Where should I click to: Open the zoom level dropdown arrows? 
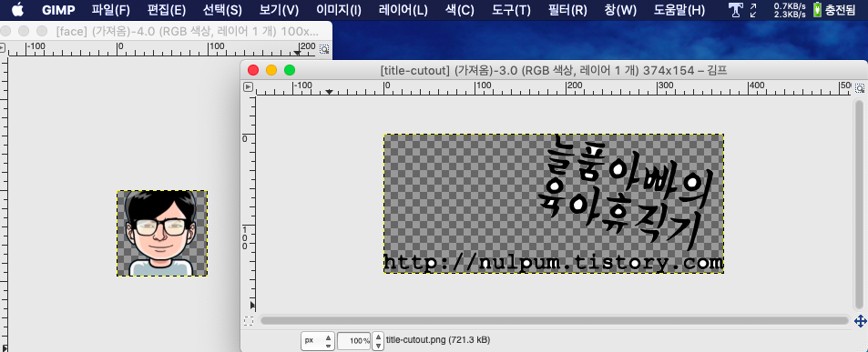pyautogui.click(x=378, y=340)
